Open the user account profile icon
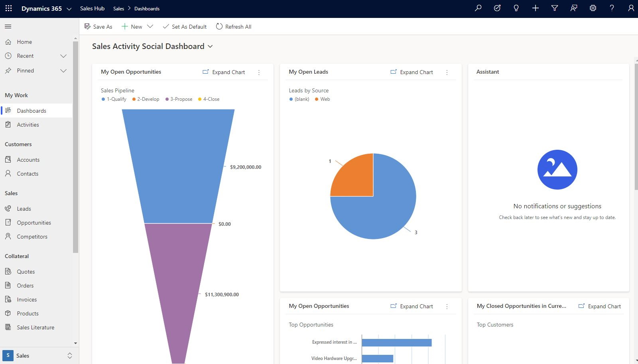This screenshot has height=364, width=638. pos(631,8)
